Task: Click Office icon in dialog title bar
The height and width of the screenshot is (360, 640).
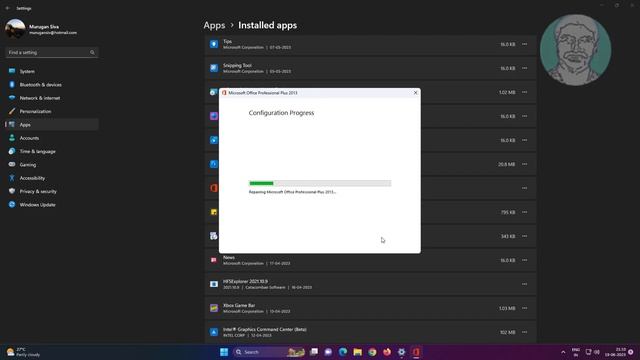Action: coord(224,93)
